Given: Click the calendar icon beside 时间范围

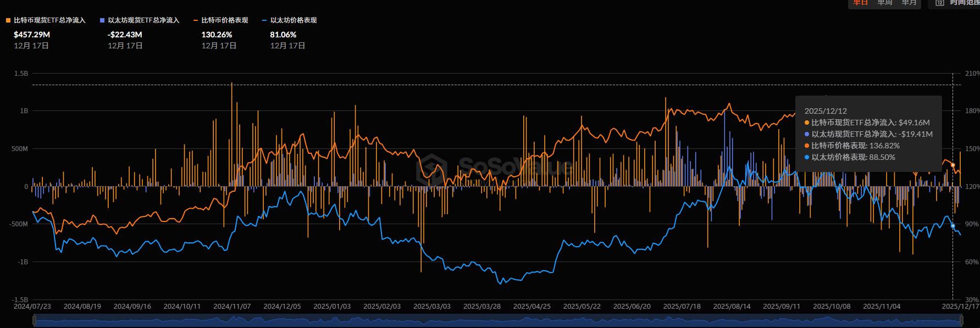Looking at the screenshot, I should [x=940, y=3].
